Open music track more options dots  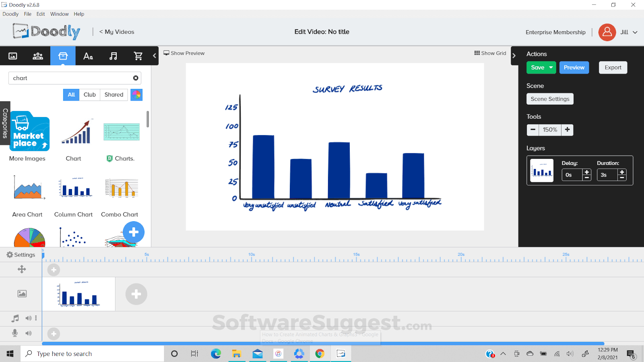[36, 318]
